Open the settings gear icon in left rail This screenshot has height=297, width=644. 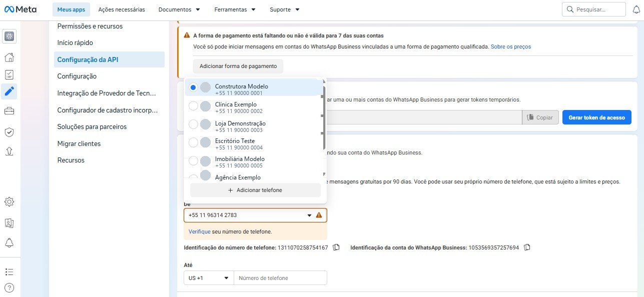click(x=9, y=202)
